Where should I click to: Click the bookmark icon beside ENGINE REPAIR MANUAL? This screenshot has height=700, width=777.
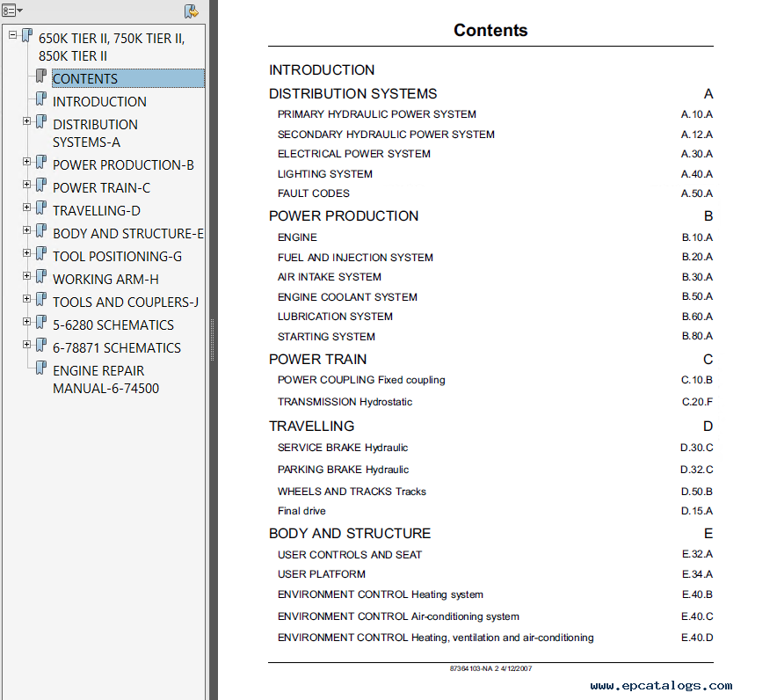41,368
